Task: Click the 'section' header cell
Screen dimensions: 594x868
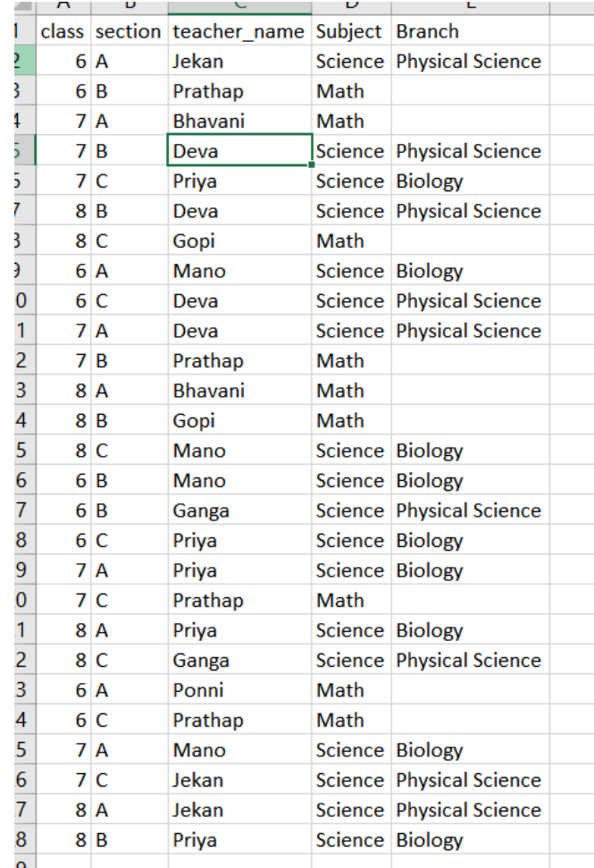Action: 128,31
